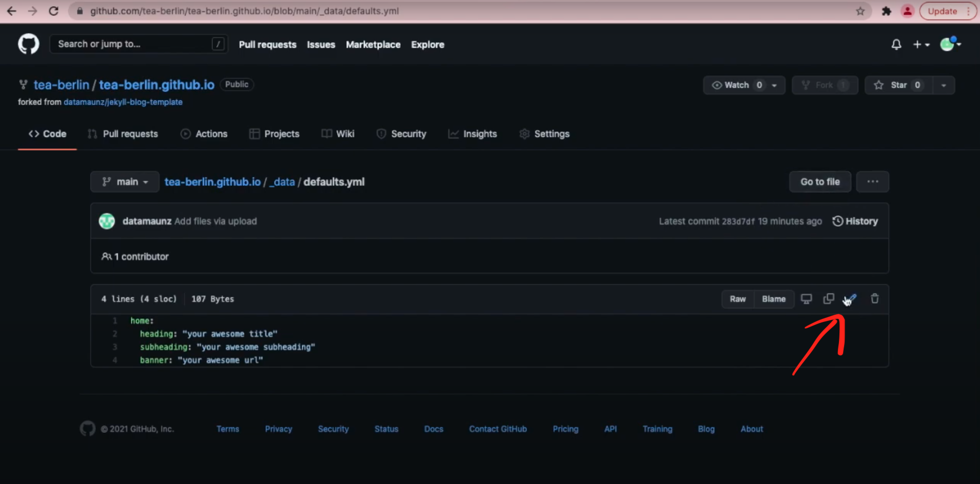Screen dimensions: 980x484
Task: Open the _data folder breadcrumb
Action: click(282, 182)
